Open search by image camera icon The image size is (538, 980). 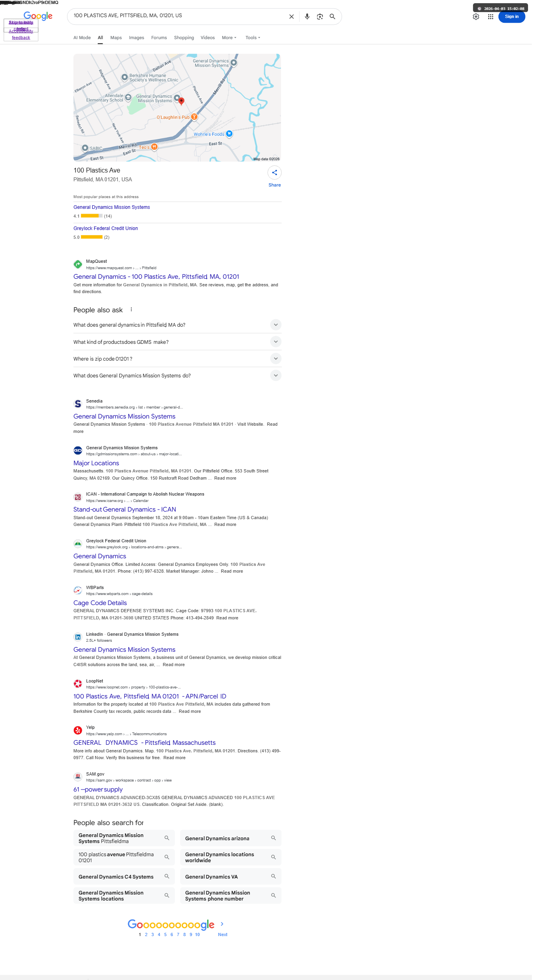(320, 17)
